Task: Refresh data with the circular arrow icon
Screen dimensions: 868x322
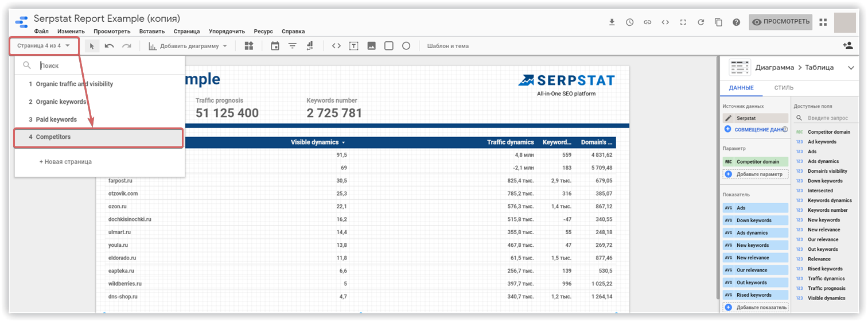Action: click(x=700, y=22)
